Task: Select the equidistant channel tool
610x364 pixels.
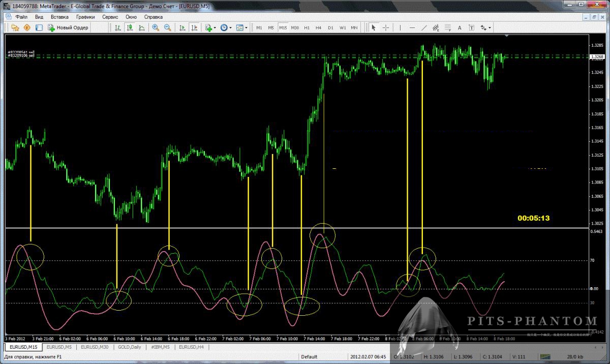Action: 436,27
